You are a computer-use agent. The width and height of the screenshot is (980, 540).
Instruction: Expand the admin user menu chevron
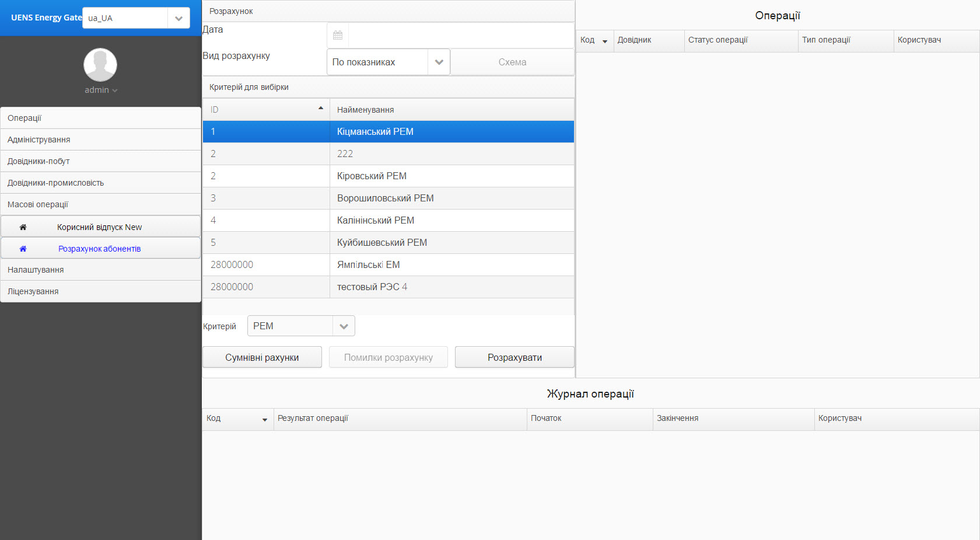click(115, 90)
